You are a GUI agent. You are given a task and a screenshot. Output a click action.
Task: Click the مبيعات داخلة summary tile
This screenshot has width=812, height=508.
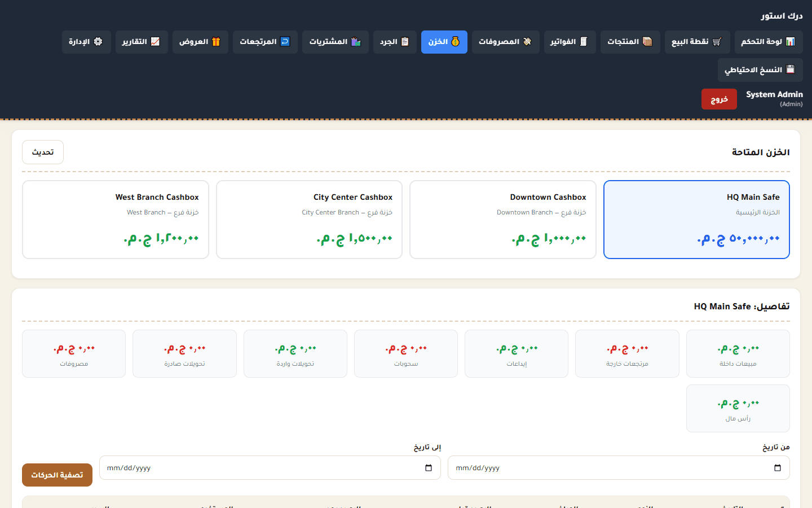tap(738, 354)
